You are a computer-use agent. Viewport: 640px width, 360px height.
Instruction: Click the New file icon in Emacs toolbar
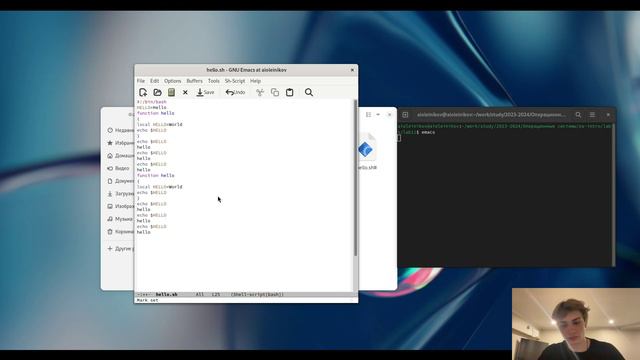143,92
